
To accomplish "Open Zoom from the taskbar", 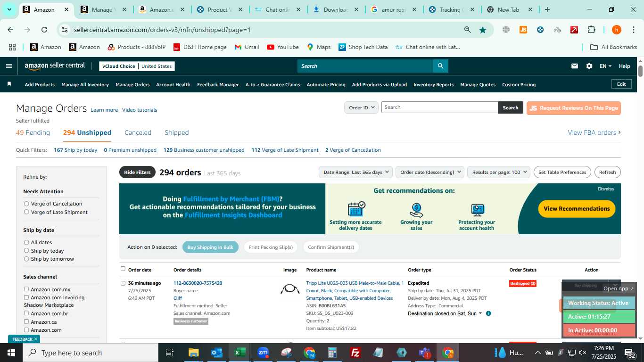I will tap(263, 353).
